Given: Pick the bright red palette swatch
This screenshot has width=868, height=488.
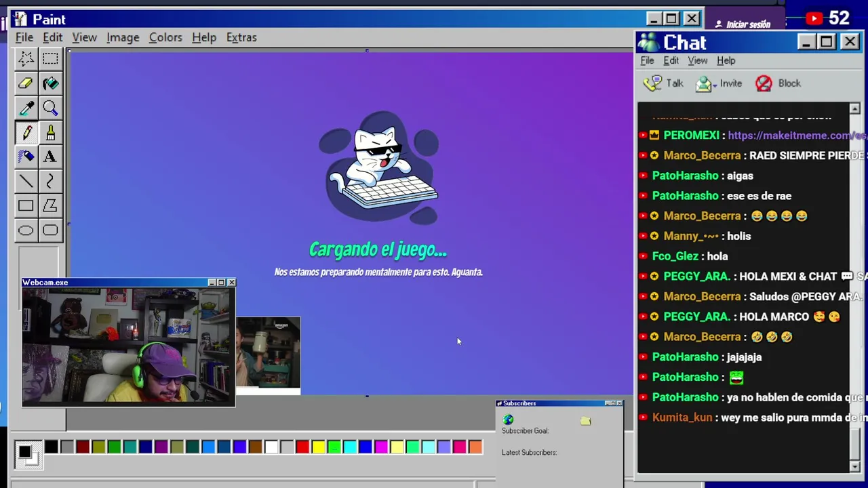Looking at the screenshot, I should (x=302, y=447).
